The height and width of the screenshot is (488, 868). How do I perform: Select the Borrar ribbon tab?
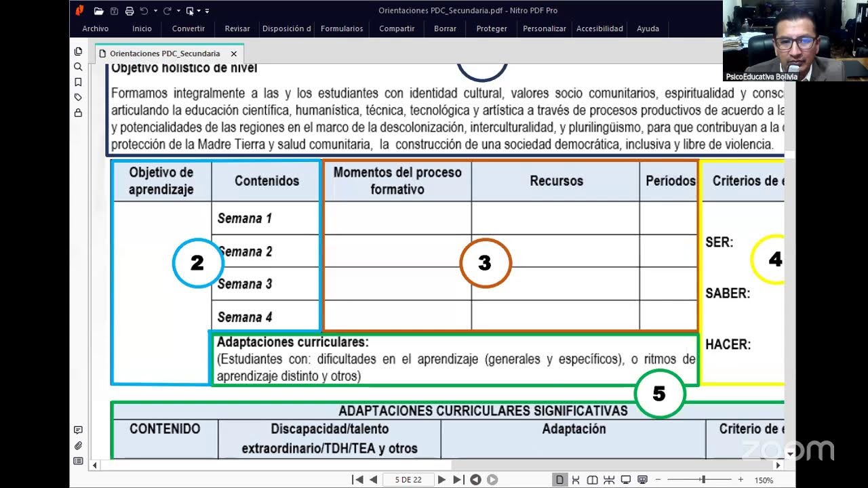pyautogui.click(x=445, y=28)
